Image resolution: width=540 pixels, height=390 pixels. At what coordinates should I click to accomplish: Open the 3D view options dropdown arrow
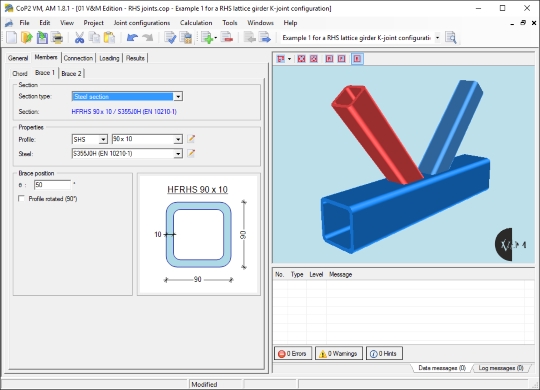[x=289, y=59]
